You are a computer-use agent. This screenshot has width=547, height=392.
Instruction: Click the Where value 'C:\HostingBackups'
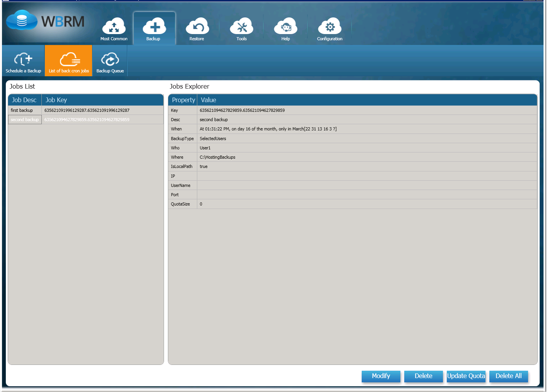[217, 157]
